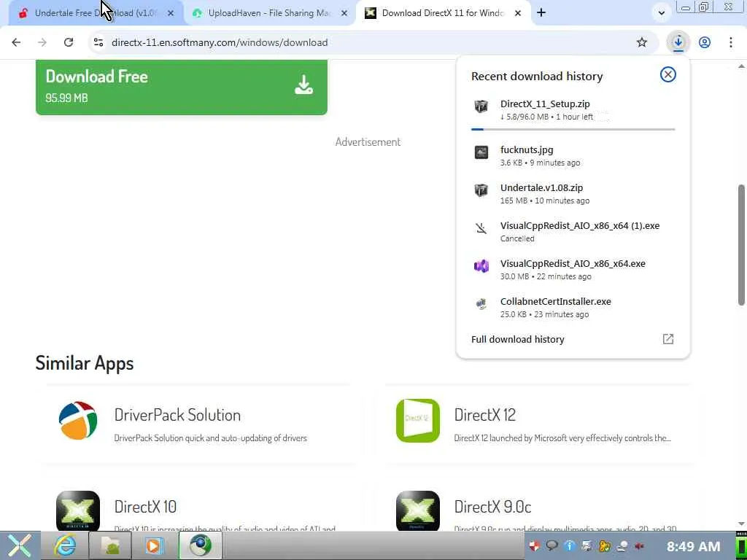Screen dimensions: 747x560
Task: Click the Download Free button
Action: (x=182, y=87)
